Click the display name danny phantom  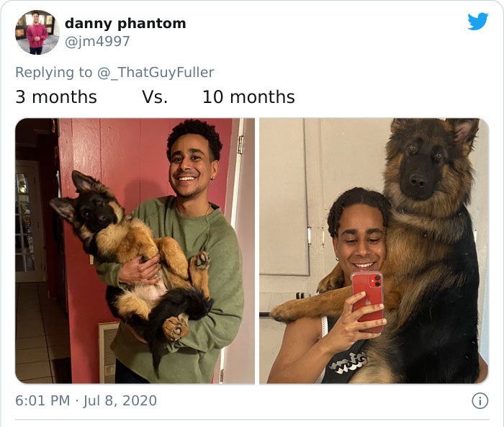(125, 24)
